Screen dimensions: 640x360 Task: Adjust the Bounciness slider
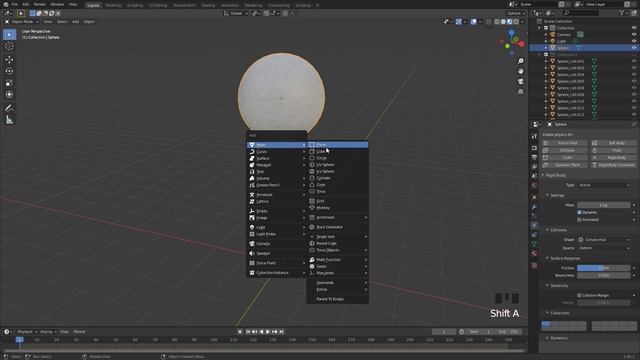tap(604, 276)
